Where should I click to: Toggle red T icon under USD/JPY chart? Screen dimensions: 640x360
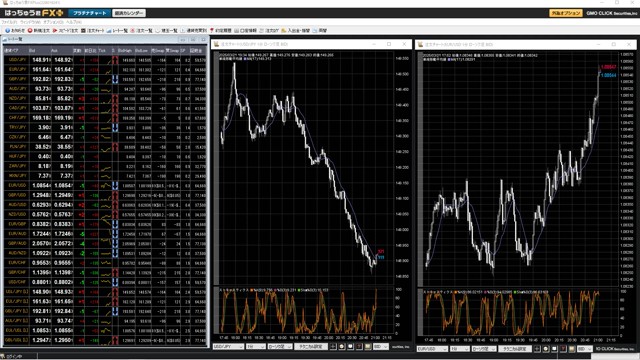pos(359,347)
